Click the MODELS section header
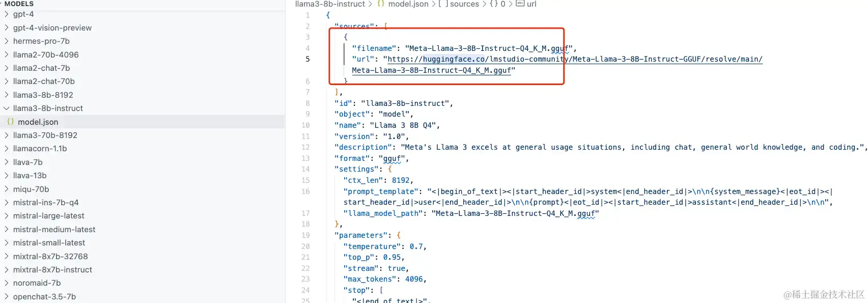This screenshot has width=868, height=303. [19, 4]
